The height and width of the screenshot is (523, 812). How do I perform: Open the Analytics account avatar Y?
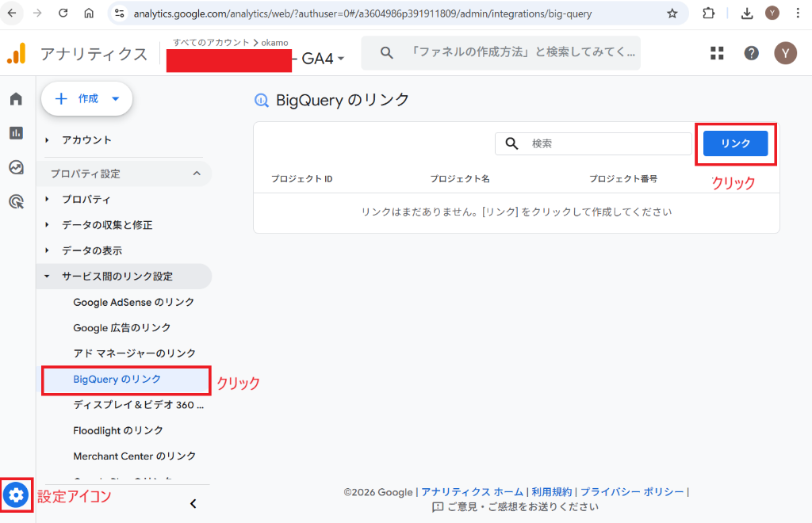785,53
